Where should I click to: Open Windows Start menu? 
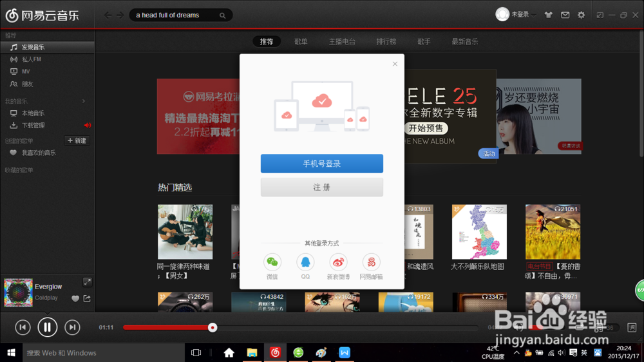pos(11,352)
